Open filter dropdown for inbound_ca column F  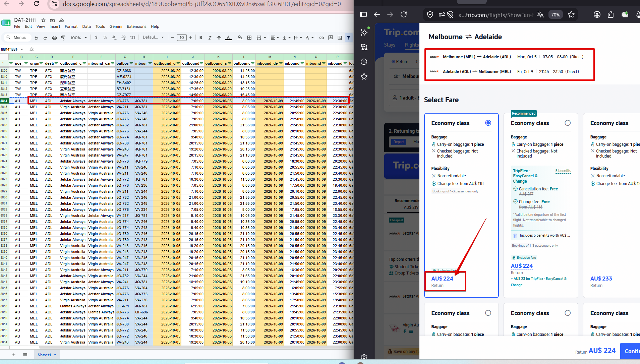point(113,63)
